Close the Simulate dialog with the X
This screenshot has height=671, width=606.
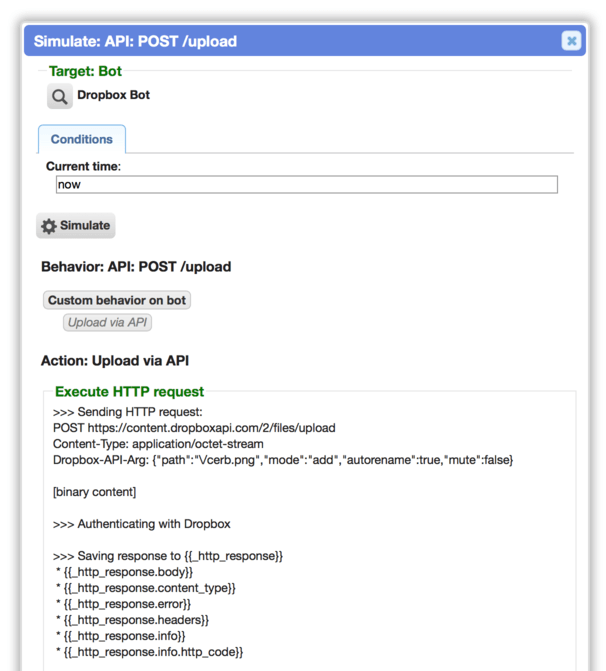[571, 41]
